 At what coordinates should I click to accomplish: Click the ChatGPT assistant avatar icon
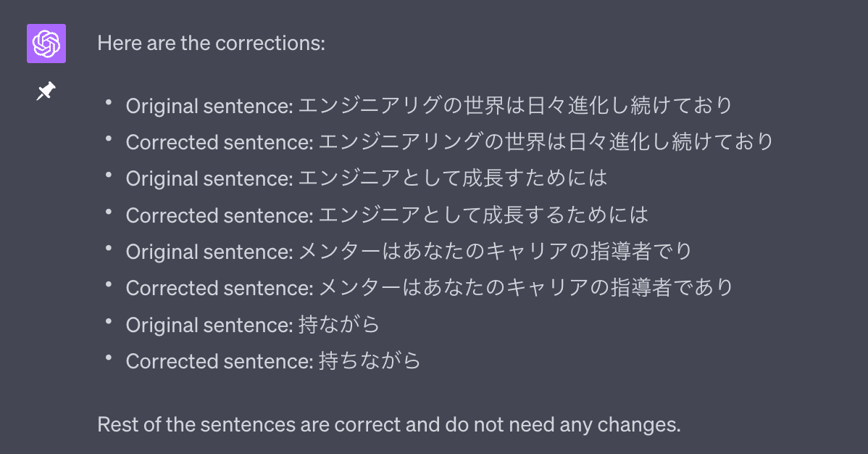pyautogui.click(x=46, y=44)
